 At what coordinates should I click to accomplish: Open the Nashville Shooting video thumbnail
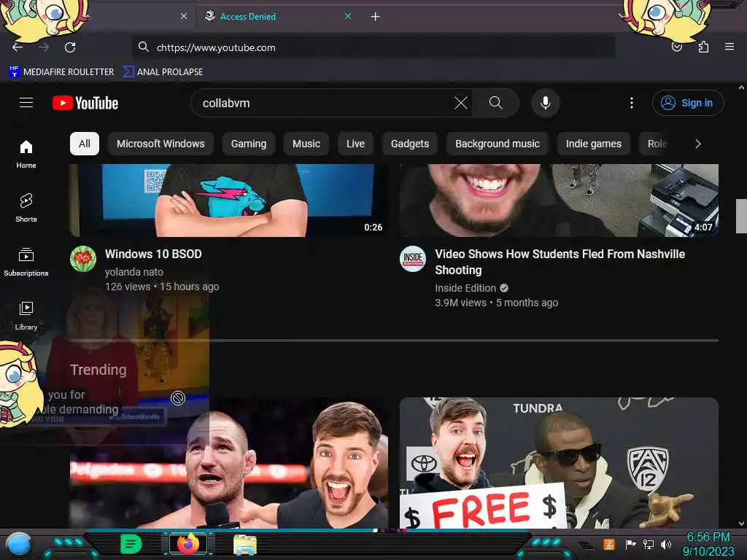pos(559,201)
